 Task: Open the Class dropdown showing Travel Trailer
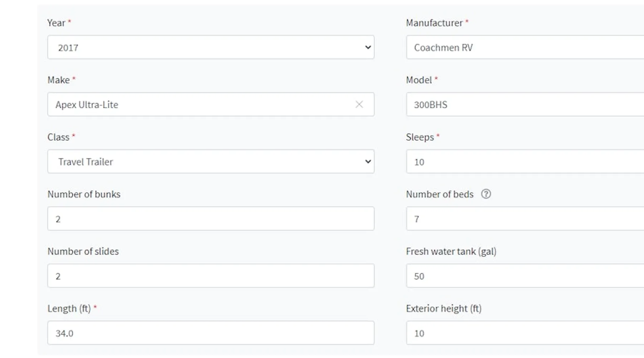pos(211,161)
